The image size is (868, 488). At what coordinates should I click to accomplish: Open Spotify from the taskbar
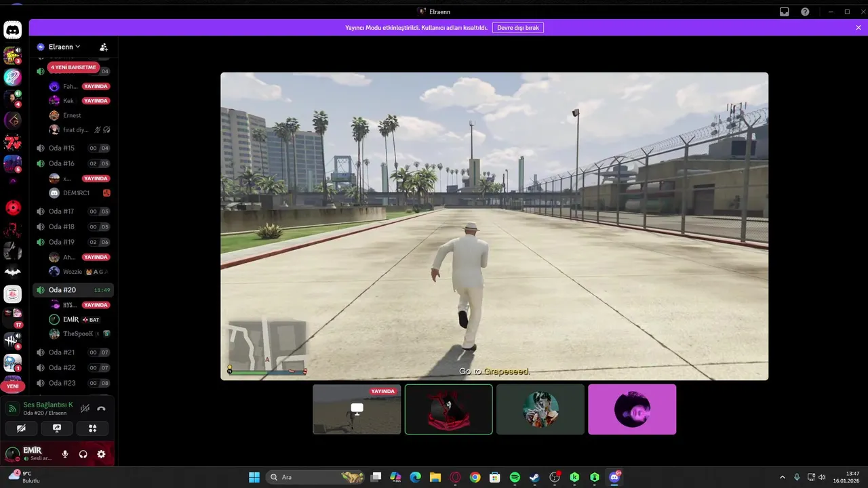point(515,477)
